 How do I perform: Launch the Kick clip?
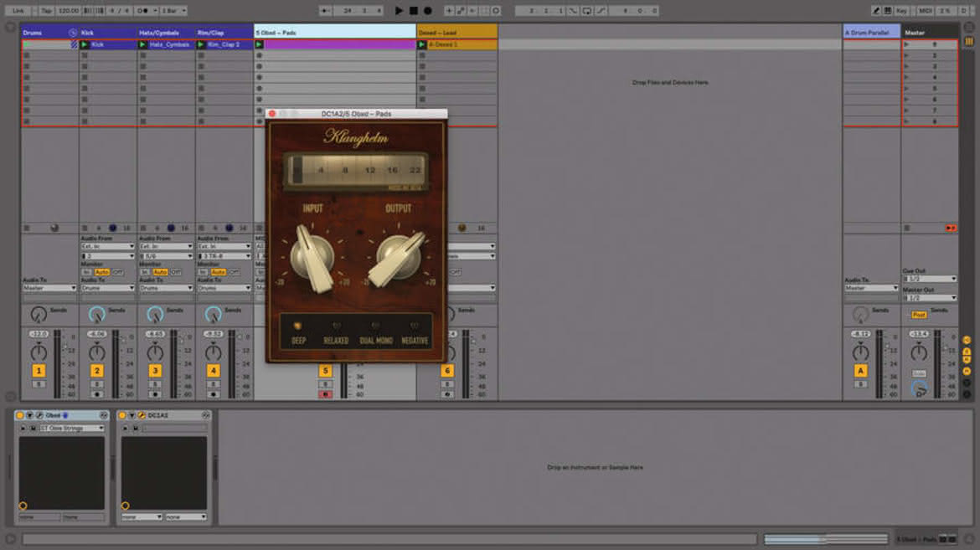click(x=85, y=44)
